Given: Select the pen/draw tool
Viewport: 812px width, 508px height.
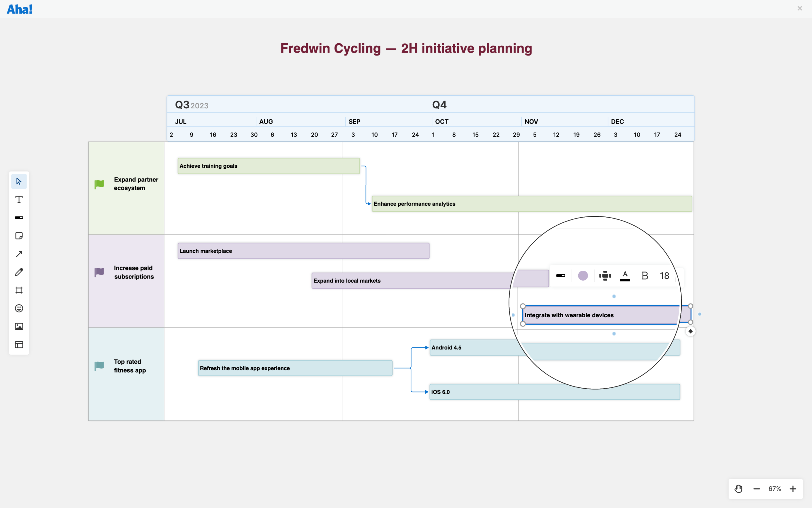Looking at the screenshot, I should click(x=19, y=272).
